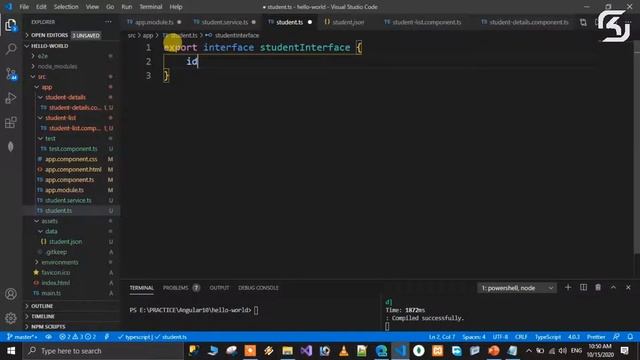Expand the NPM Scripts section
Image resolution: width=640 pixels, height=360 pixels.
click(x=48, y=327)
